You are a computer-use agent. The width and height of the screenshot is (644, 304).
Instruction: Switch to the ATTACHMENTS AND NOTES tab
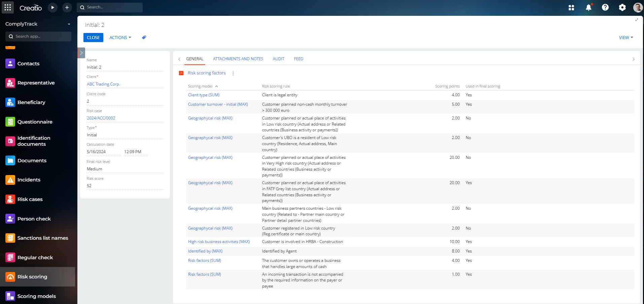(x=238, y=59)
